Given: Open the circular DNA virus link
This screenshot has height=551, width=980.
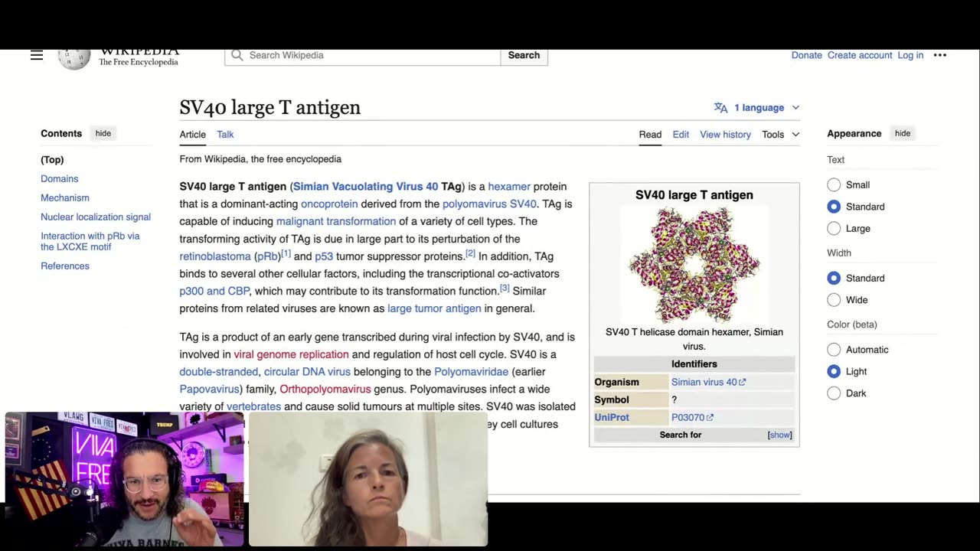Looking at the screenshot, I should click(x=307, y=372).
